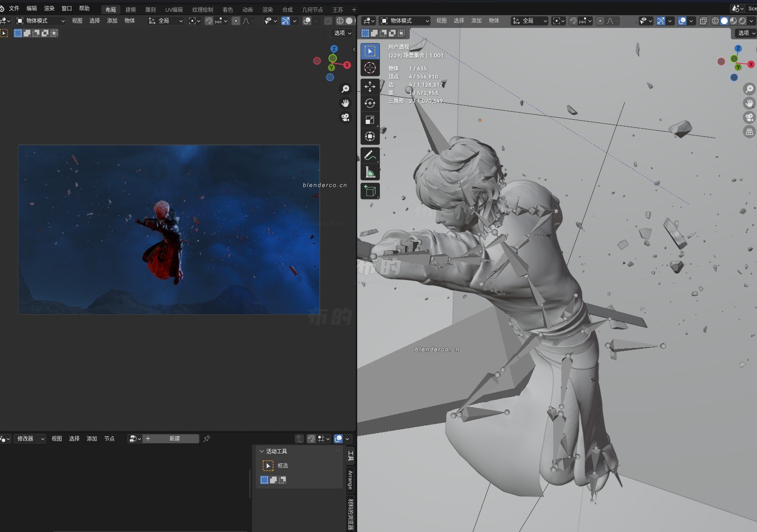The width and height of the screenshot is (757, 532).
Task: Select the Measure ruler tool
Action: pyautogui.click(x=370, y=172)
